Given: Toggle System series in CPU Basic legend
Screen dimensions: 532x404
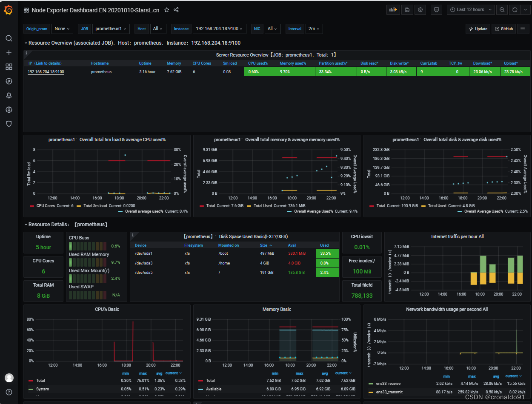Looking at the screenshot, I should (43, 389).
